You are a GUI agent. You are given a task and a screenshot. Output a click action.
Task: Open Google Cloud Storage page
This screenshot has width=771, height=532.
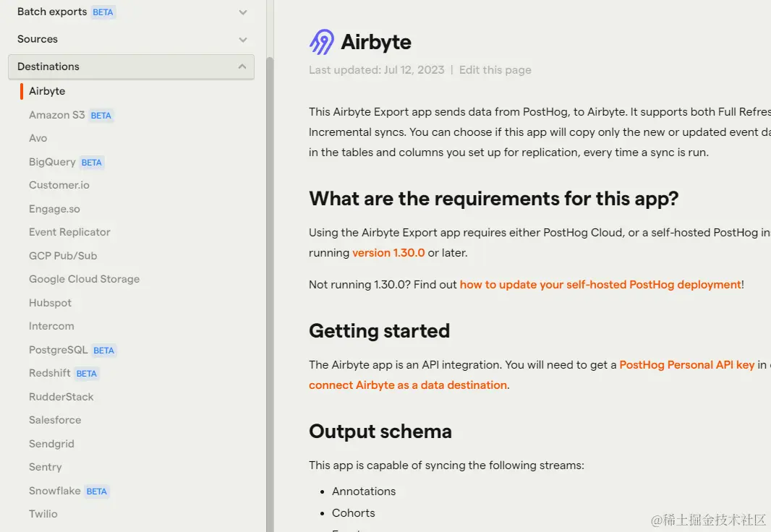click(84, 279)
